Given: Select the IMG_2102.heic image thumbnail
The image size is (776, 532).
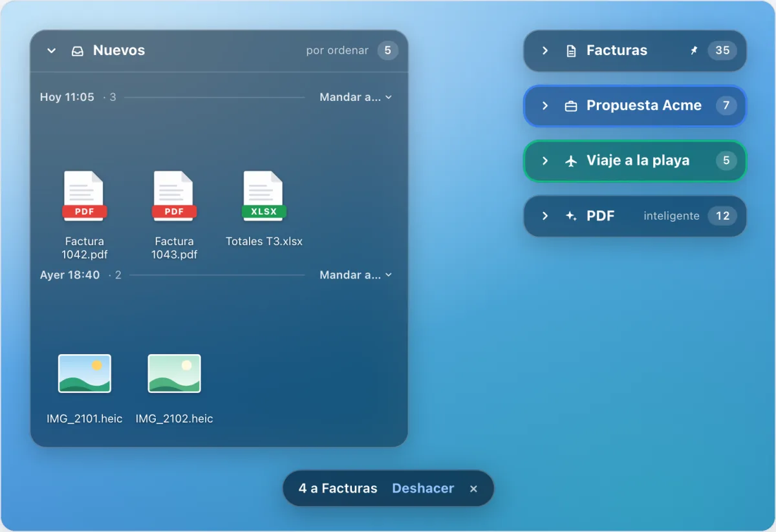Looking at the screenshot, I should (175, 374).
